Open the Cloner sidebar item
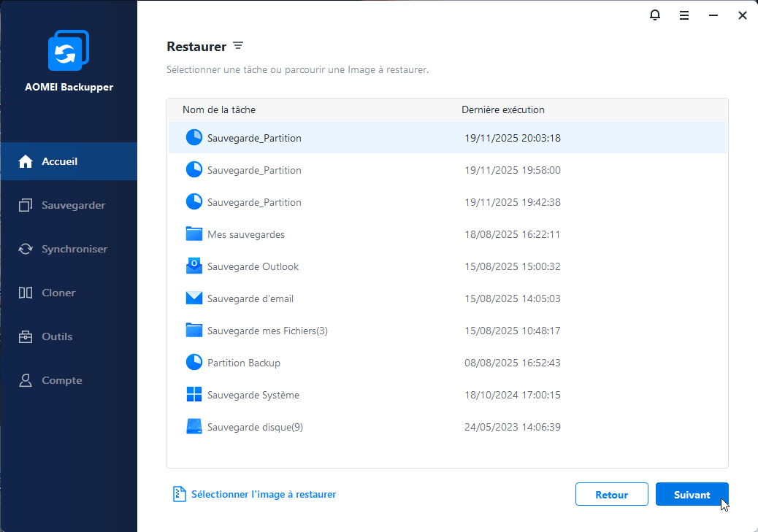The image size is (758, 532). point(58,293)
